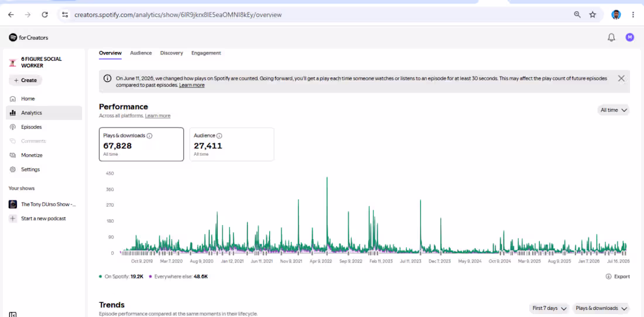644x317 pixels.
Task: Click the info icon beside Audience
Action: [220, 136]
